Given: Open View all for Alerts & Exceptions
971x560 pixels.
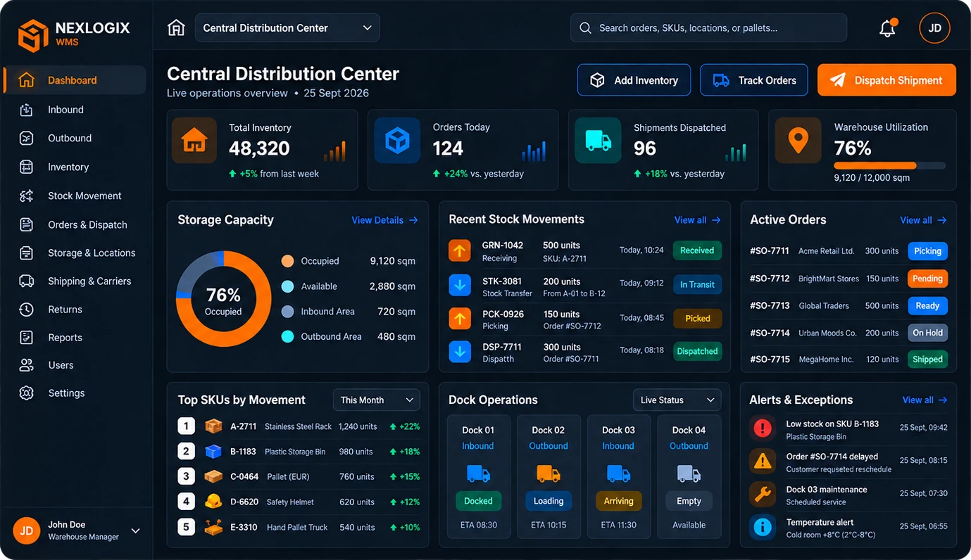Looking at the screenshot, I should [x=925, y=400].
